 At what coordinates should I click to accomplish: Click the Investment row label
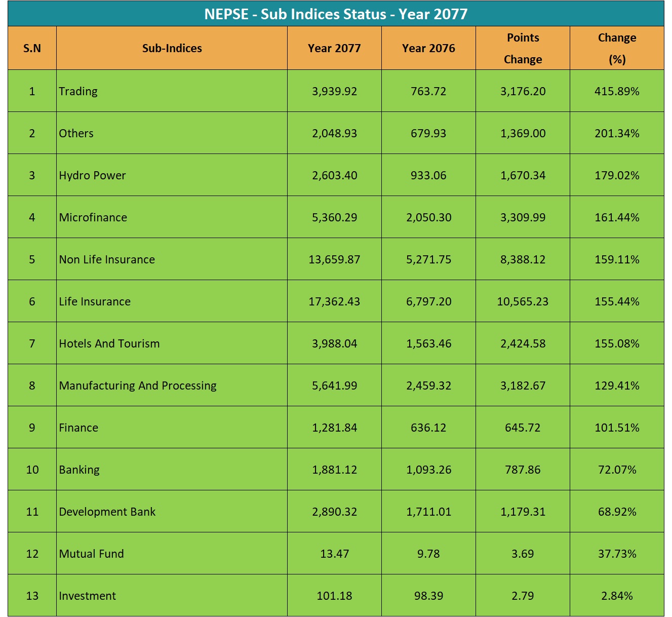pyautogui.click(x=88, y=596)
